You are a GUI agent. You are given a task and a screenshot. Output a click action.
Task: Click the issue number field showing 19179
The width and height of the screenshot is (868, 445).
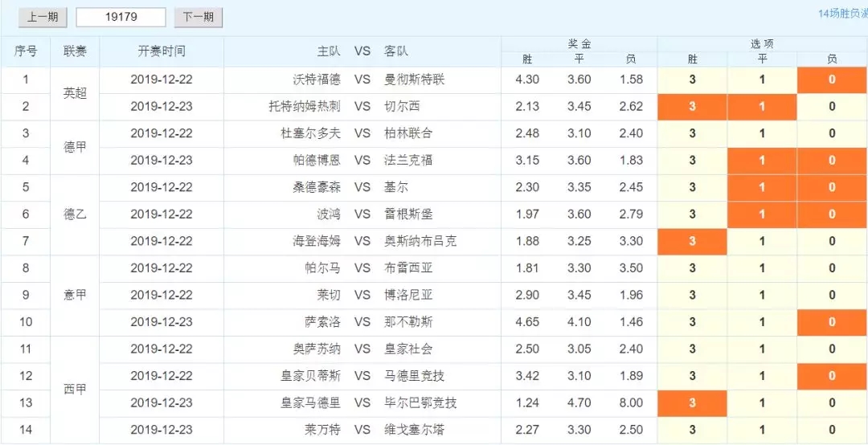pos(121,17)
